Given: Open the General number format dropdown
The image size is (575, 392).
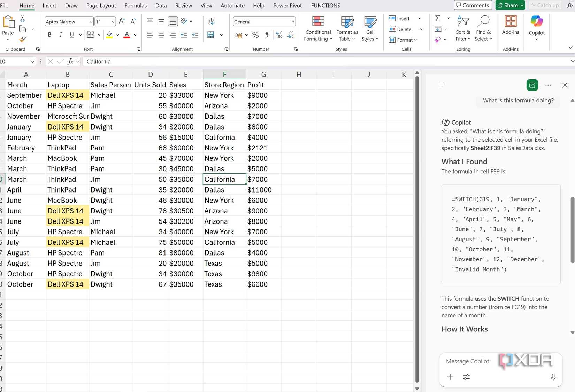Looking at the screenshot, I should [293, 22].
